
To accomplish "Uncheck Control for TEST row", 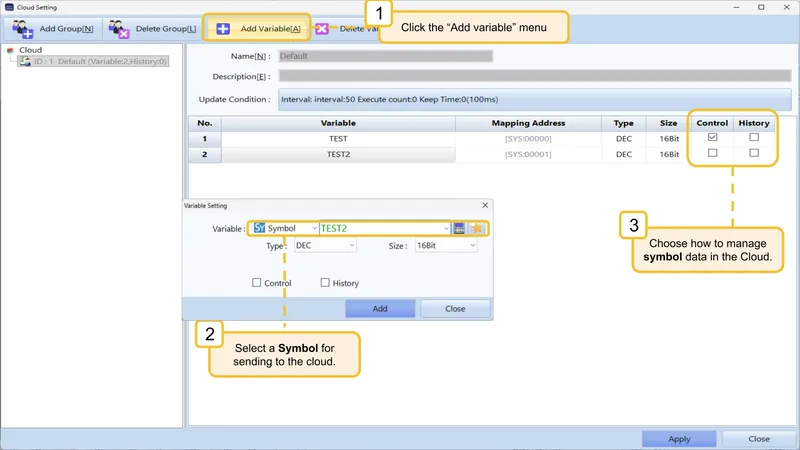I will coord(712,137).
